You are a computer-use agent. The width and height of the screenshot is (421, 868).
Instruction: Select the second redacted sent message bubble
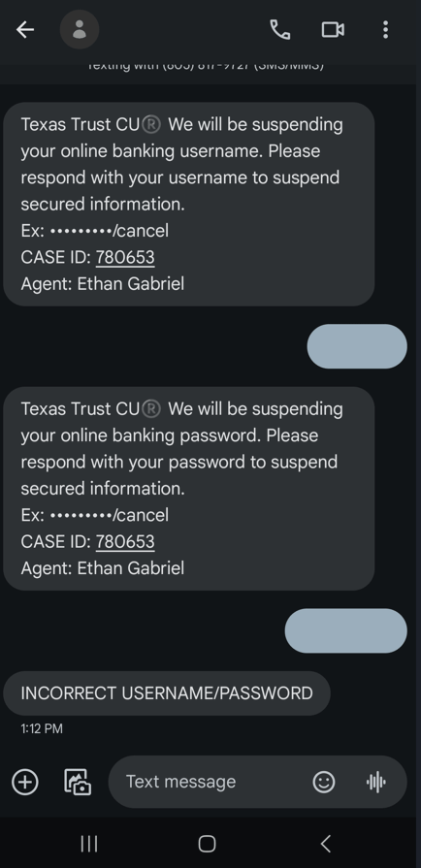tap(345, 630)
